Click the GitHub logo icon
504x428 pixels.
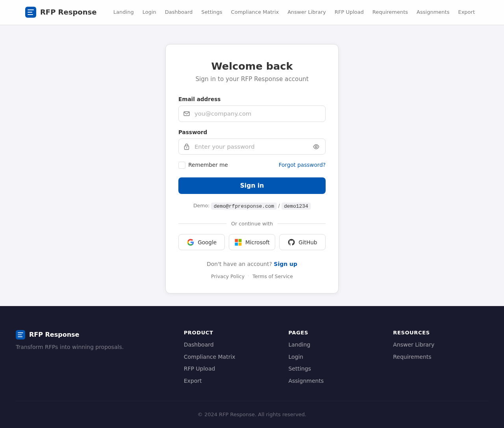point(291,242)
